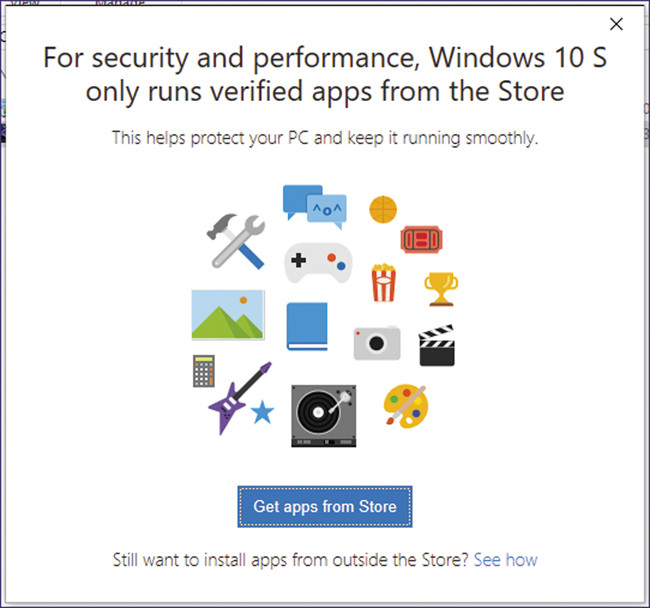Click the chat speech bubbles icon
The height and width of the screenshot is (608, 650).
tap(313, 206)
